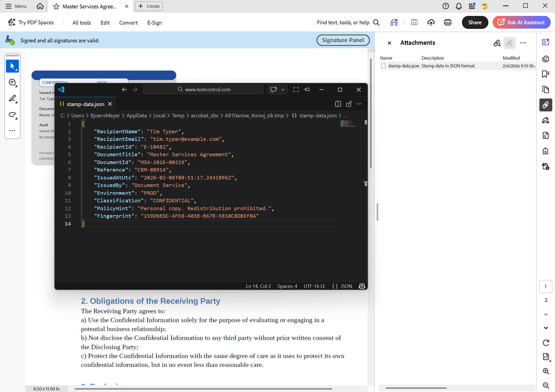Screen dimensions: 555x392
Task: Toggle the editor read-only lock icon
Action: pos(349,104)
